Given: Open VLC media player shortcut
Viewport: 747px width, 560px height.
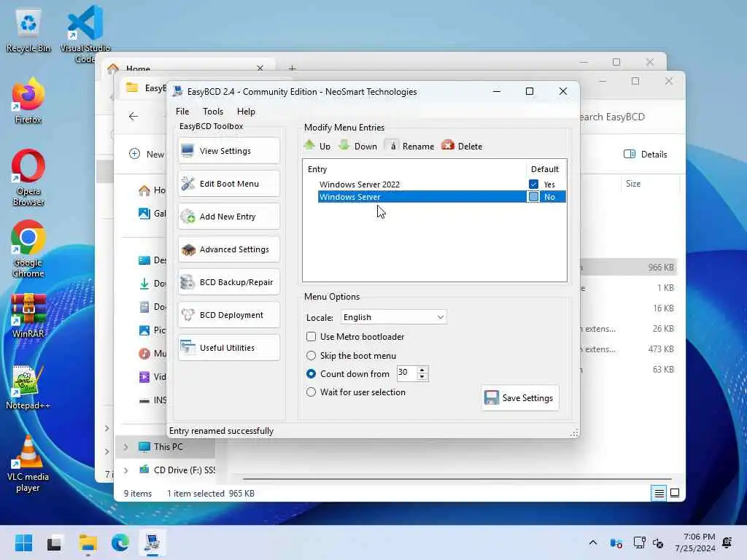Looking at the screenshot, I should (28, 464).
